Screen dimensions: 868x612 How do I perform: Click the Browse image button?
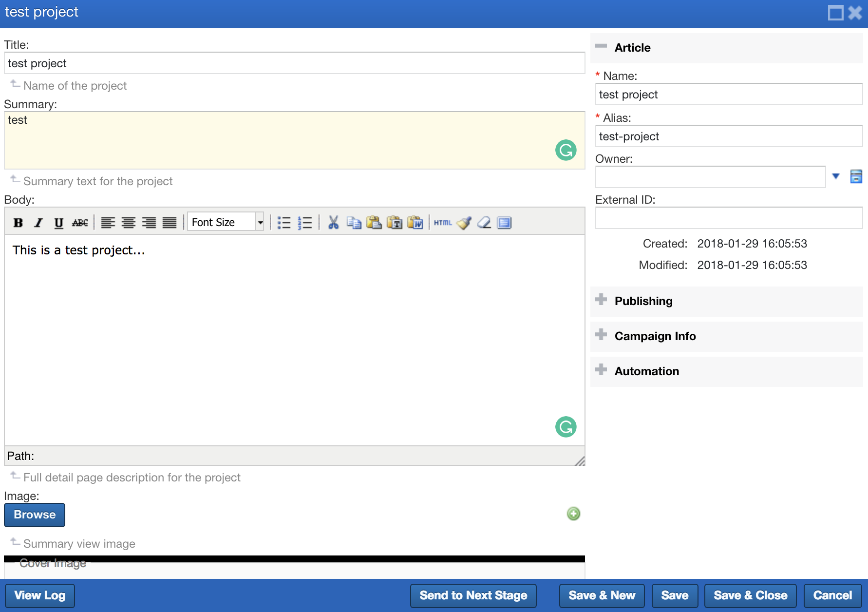click(x=35, y=515)
